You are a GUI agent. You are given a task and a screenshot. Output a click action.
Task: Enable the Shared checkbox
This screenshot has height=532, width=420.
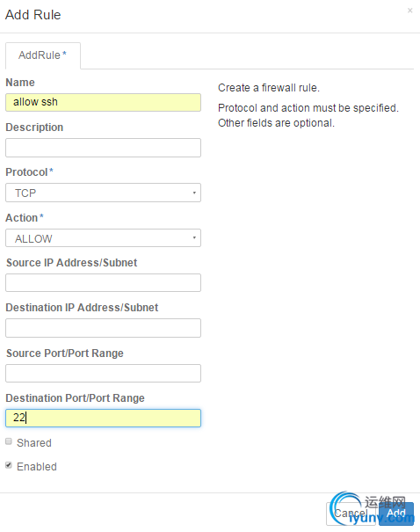click(x=9, y=441)
